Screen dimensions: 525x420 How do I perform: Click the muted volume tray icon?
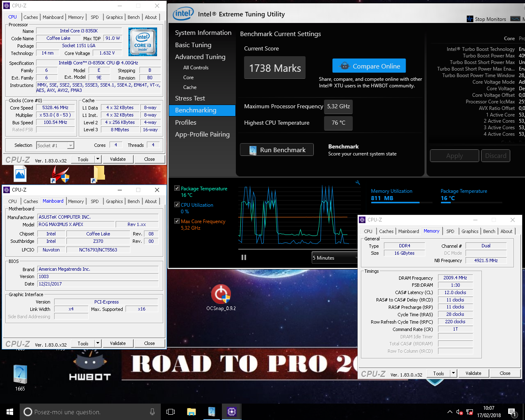tap(460, 412)
